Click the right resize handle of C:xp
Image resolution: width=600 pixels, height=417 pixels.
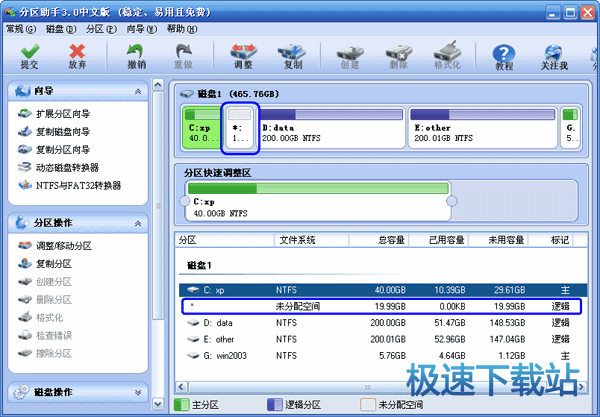pyautogui.click(x=452, y=201)
